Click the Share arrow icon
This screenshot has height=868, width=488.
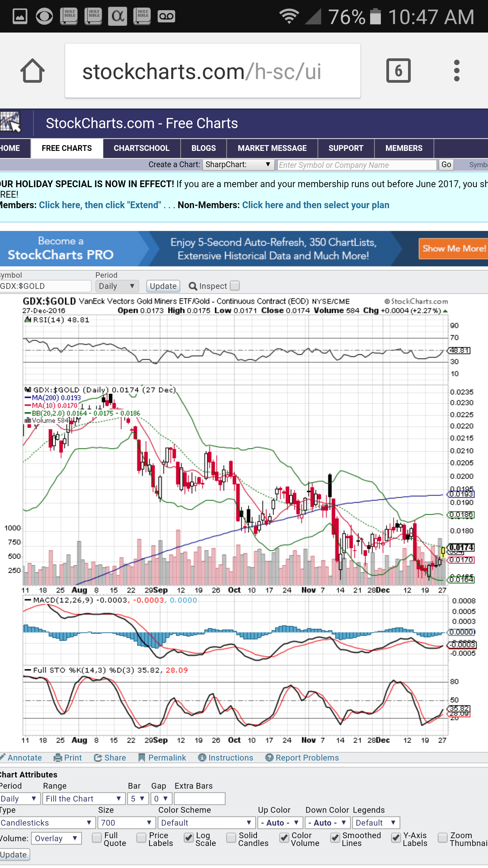98,757
